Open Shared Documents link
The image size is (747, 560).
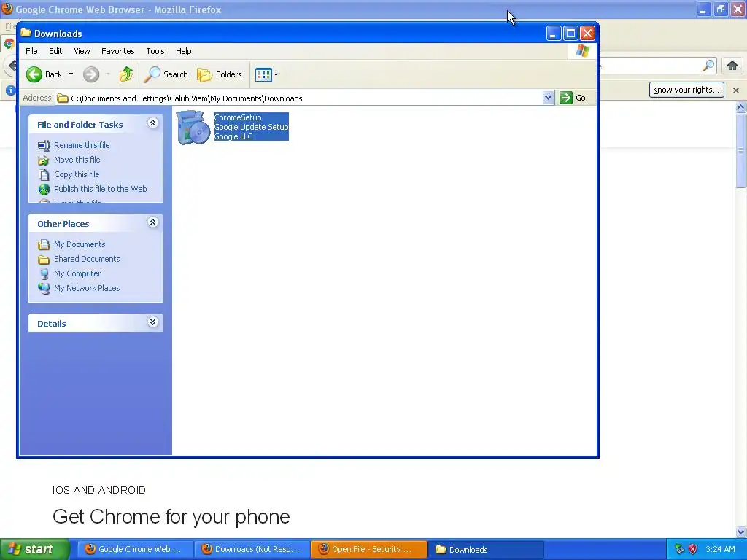click(87, 259)
